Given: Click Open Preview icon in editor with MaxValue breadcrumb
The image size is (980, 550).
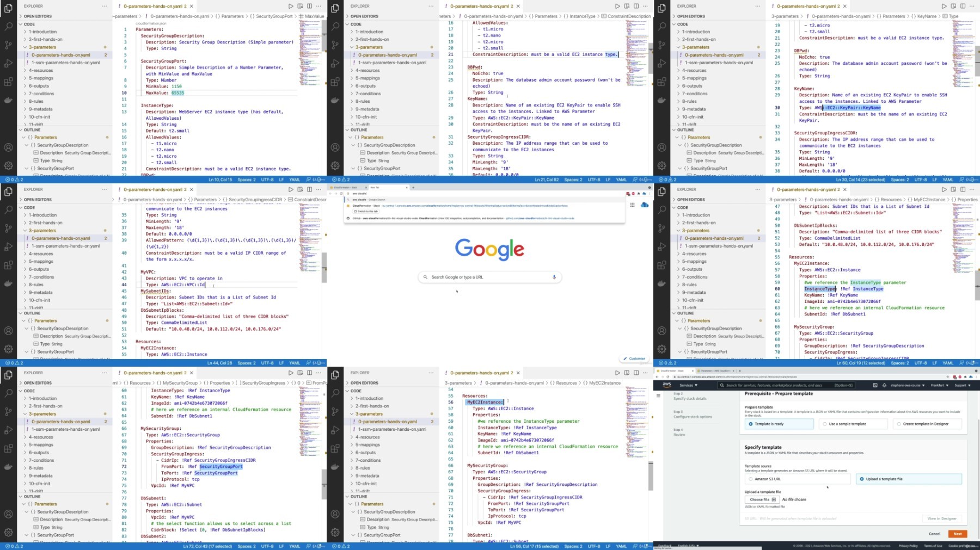Looking at the screenshot, I should (300, 6).
